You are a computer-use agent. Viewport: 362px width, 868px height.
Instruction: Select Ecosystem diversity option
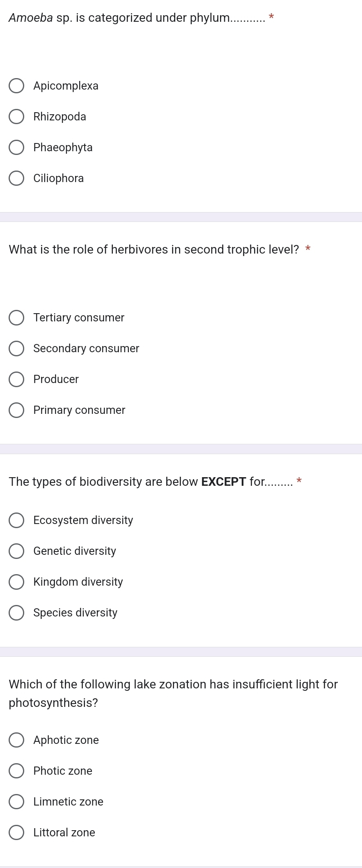click(x=16, y=520)
